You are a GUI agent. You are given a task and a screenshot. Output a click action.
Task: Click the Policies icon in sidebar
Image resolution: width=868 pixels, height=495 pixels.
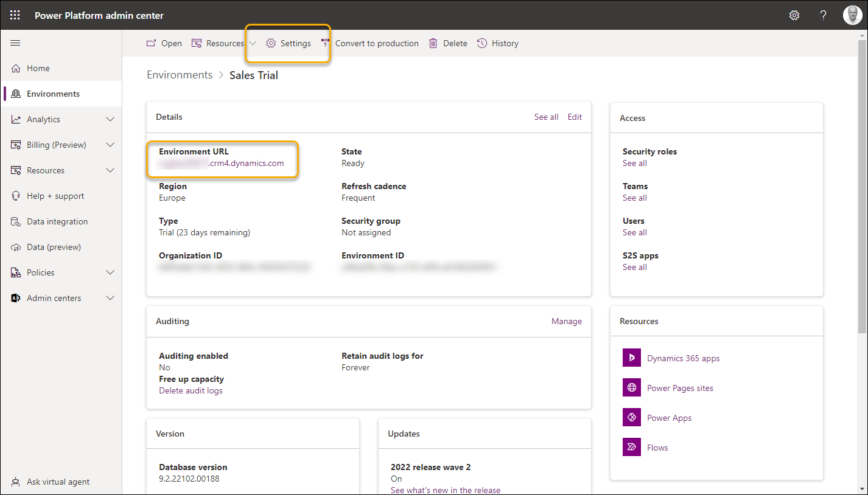point(16,272)
